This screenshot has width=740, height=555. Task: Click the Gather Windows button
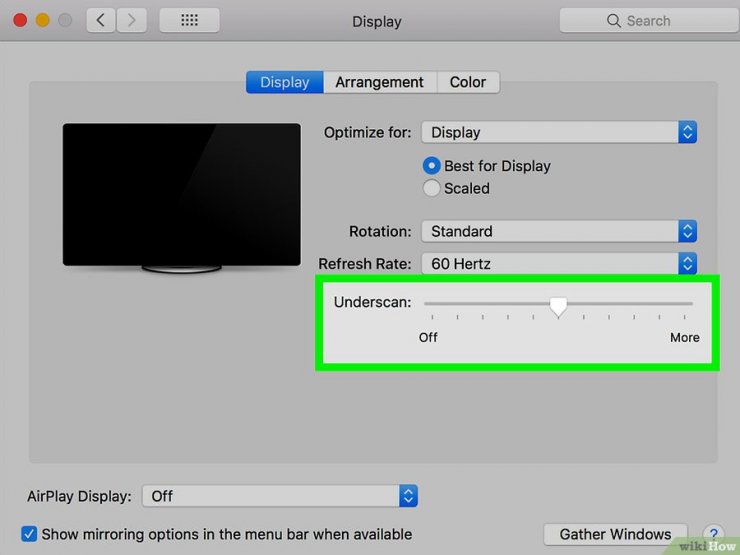pos(615,534)
